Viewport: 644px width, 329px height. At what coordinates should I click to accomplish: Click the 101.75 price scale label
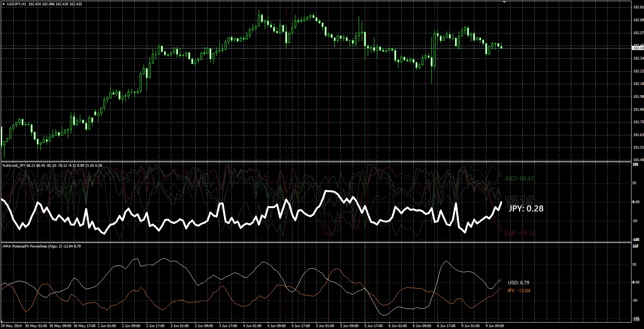pyautogui.click(x=638, y=122)
